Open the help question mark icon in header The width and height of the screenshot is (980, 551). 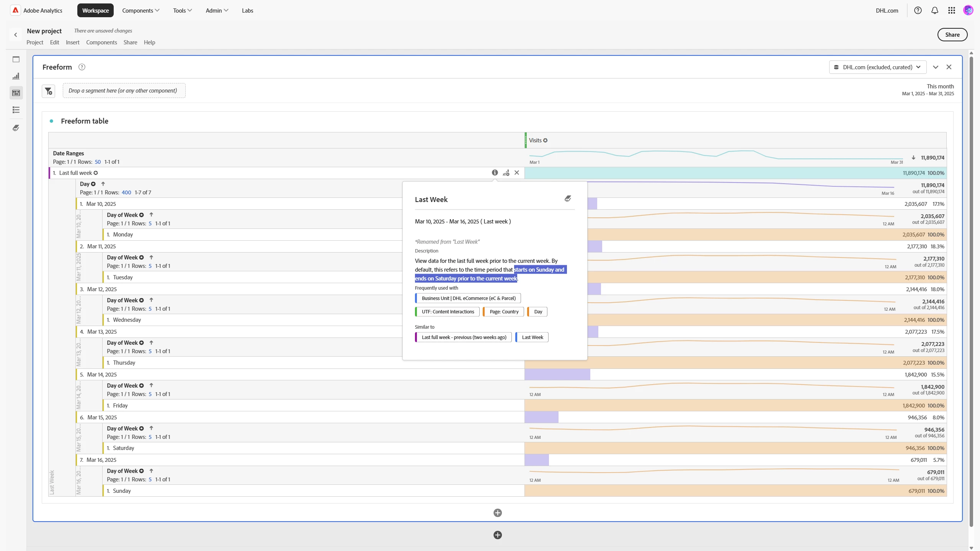click(918, 10)
